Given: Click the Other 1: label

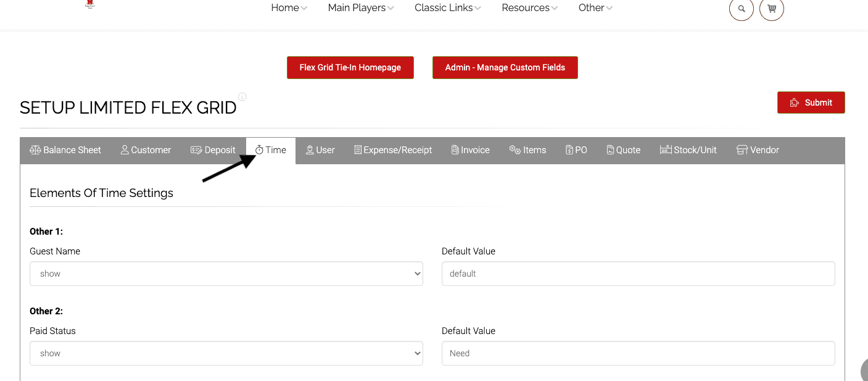Looking at the screenshot, I should tap(46, 232).
